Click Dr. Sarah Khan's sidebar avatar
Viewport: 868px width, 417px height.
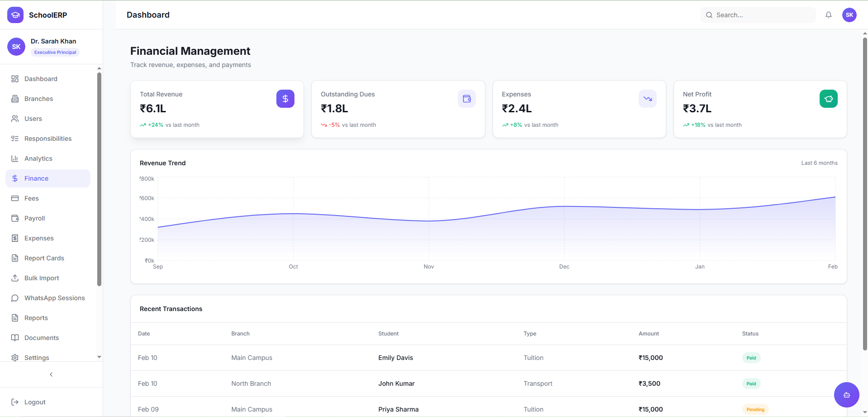click(16, 47)
